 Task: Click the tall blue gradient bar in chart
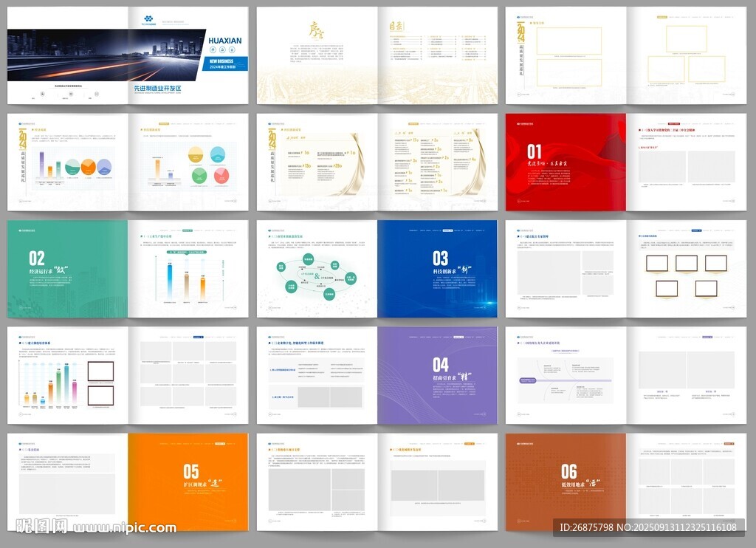pyautogui.click(x=170, y=281)
